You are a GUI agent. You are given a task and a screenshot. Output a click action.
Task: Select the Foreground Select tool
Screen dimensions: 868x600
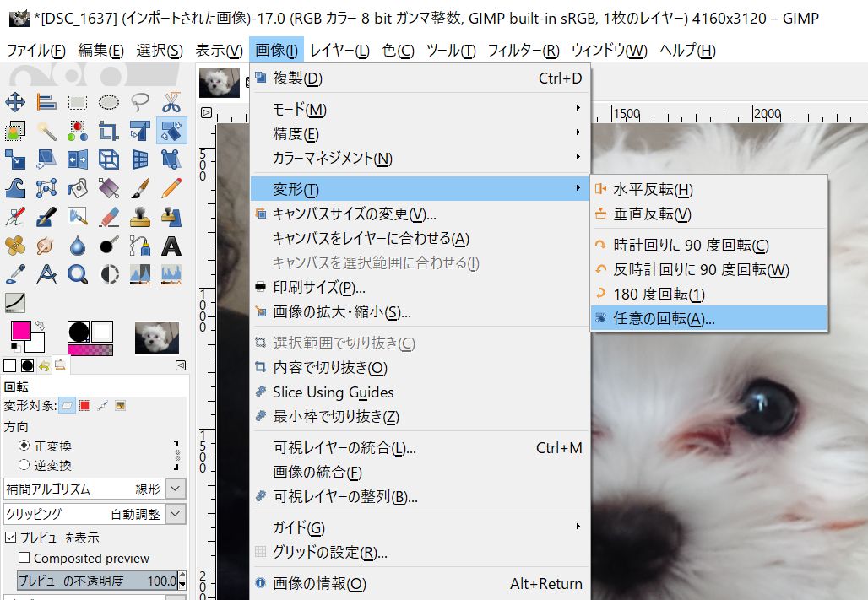click(15, 131)
